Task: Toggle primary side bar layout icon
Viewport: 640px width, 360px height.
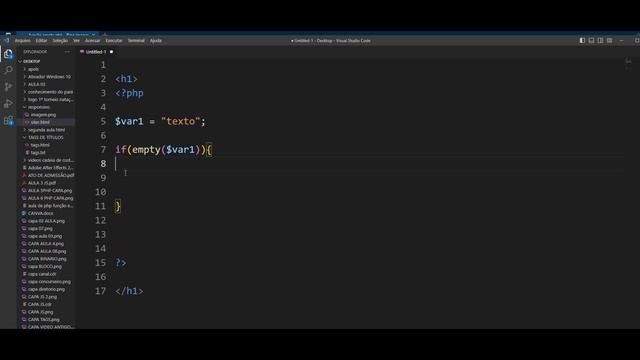Action: pos(582,40)
